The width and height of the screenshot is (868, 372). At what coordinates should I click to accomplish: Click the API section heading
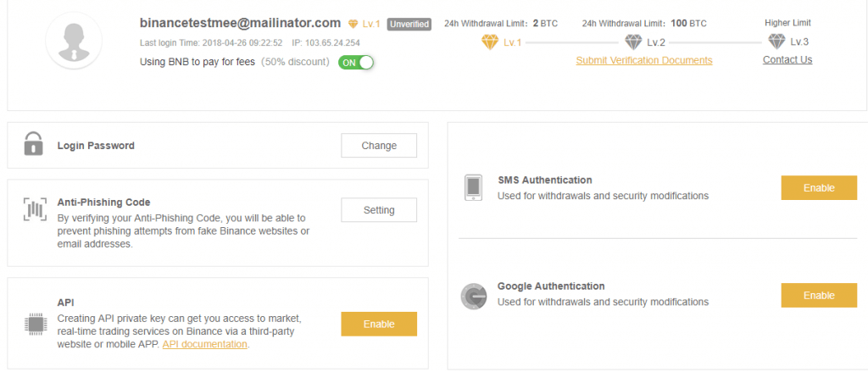(65, 303)
